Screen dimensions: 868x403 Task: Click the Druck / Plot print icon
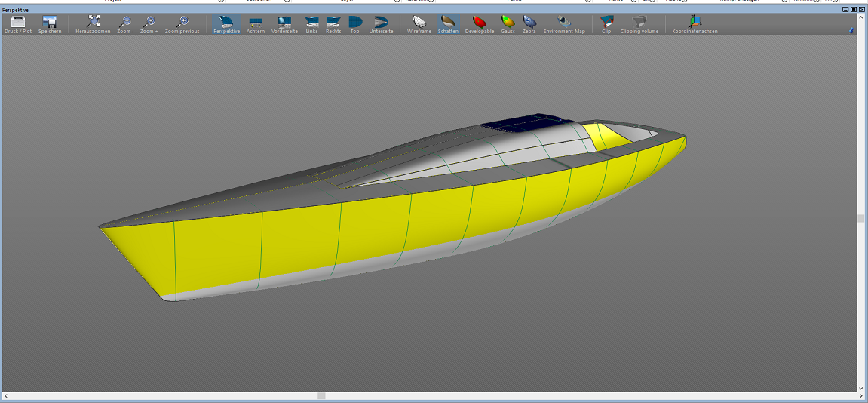point(18,23)
